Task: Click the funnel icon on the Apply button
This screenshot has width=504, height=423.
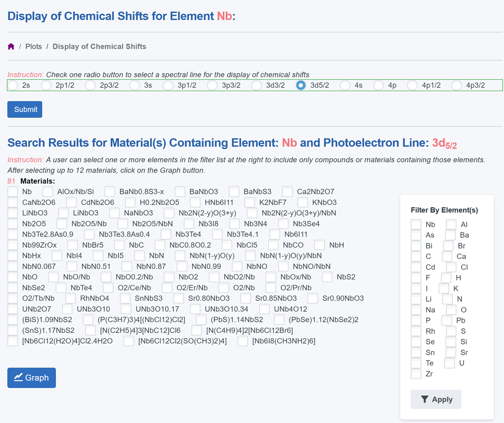Action: tap(425, 399)
